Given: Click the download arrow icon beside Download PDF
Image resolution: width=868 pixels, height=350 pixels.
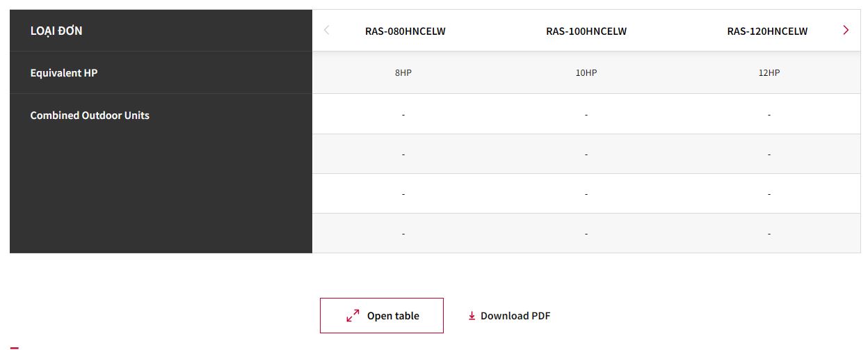Looking at the screenshot, I should [472, 316].
